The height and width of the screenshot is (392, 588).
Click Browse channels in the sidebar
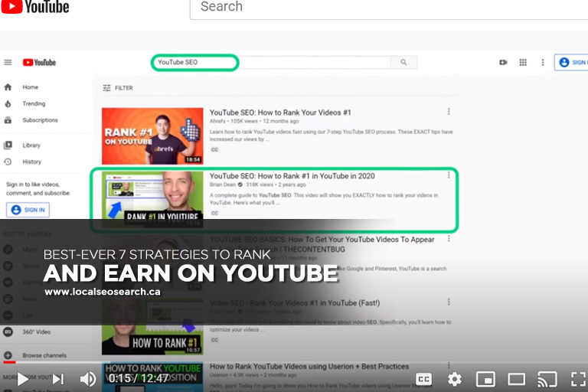coord(45,355)
